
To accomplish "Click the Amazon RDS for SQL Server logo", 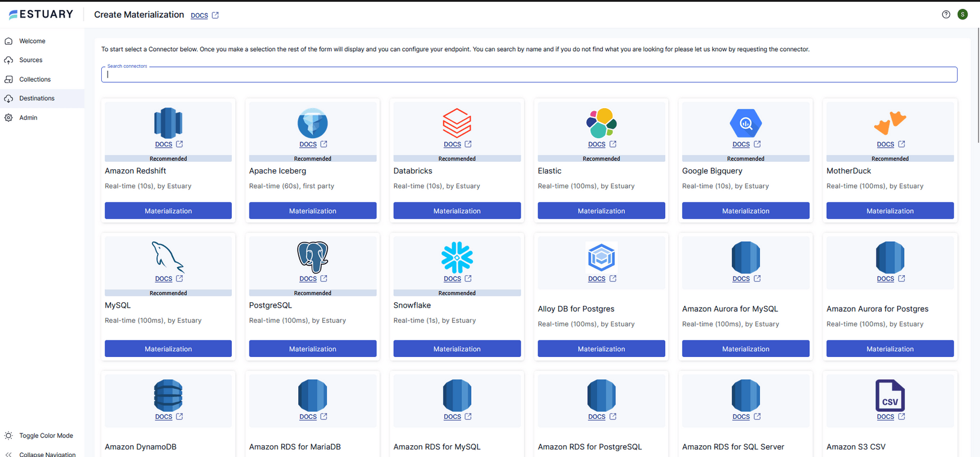I will tap(746, 395).
